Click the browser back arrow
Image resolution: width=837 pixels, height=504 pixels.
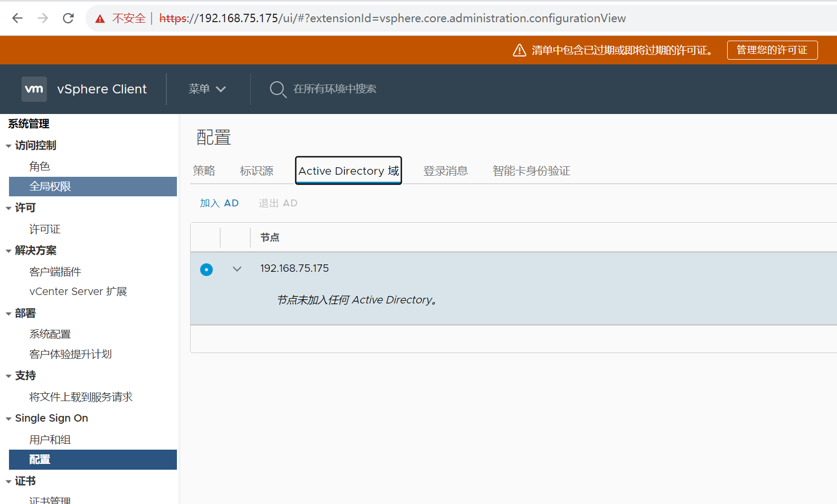pos(17,18)
